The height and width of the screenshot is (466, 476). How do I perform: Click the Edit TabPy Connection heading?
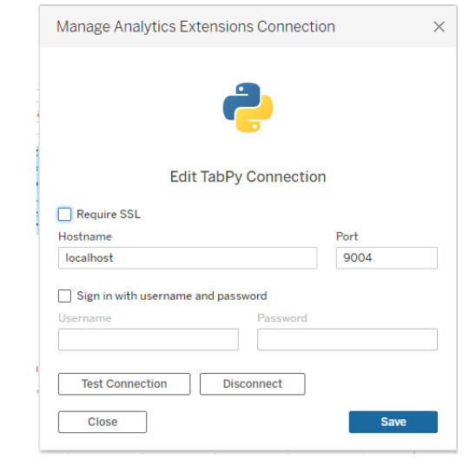[x=248, y=176]
